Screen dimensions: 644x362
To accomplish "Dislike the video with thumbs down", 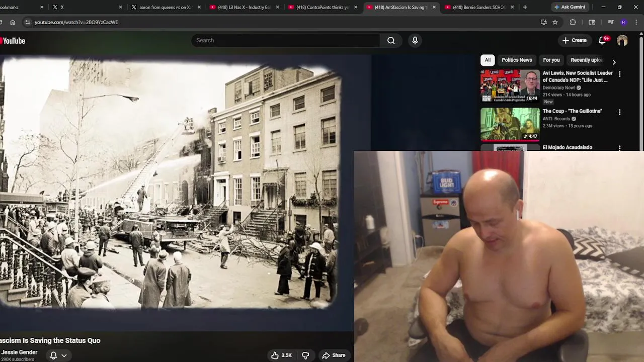I will coord(305,355).
